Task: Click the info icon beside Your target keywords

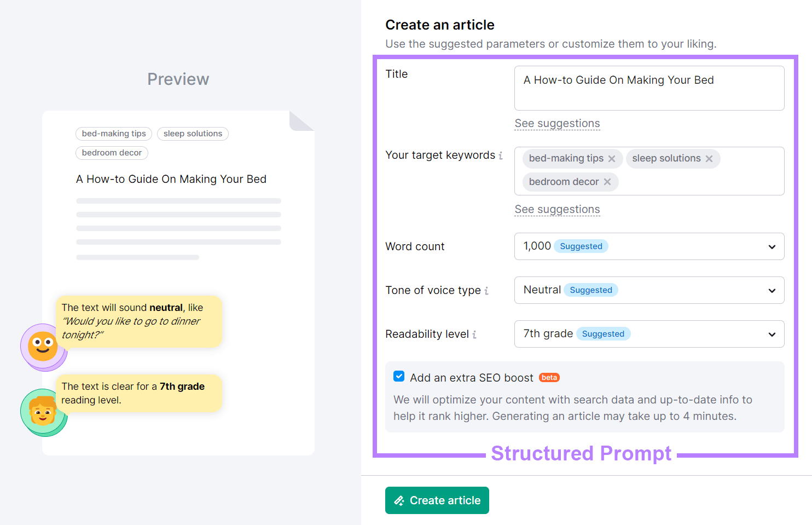Action: click(x=501, y=155)
